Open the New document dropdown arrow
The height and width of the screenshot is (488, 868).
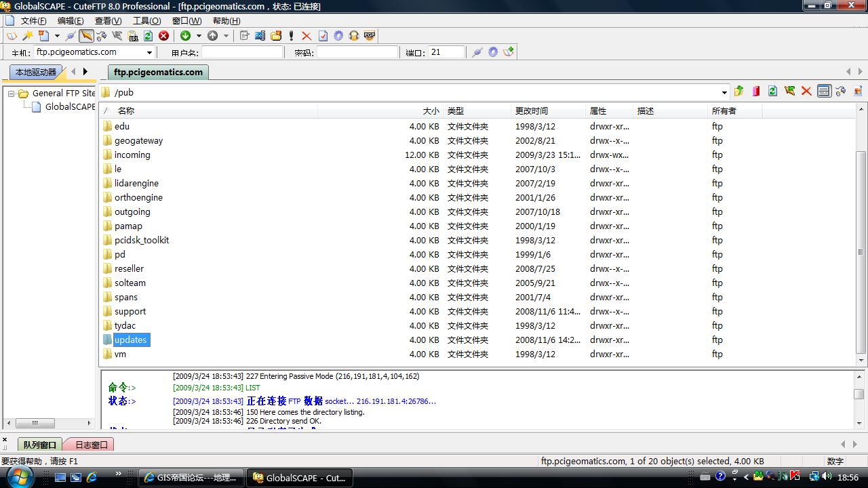[x=57, y=36]
